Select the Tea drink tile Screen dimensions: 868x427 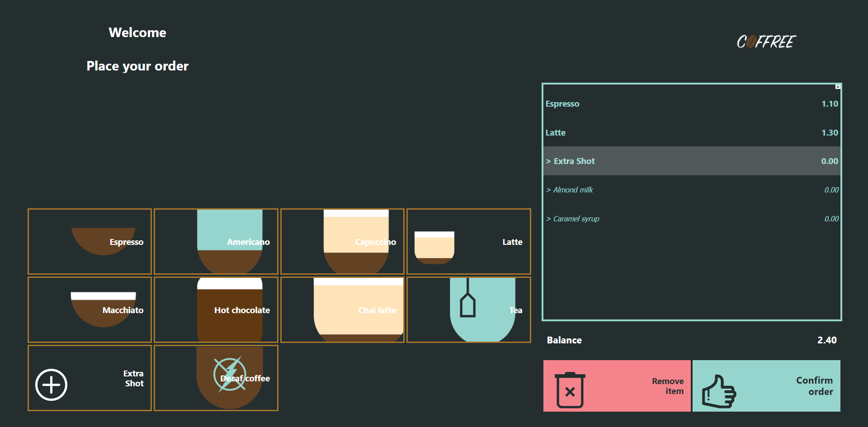pos(469,310)
